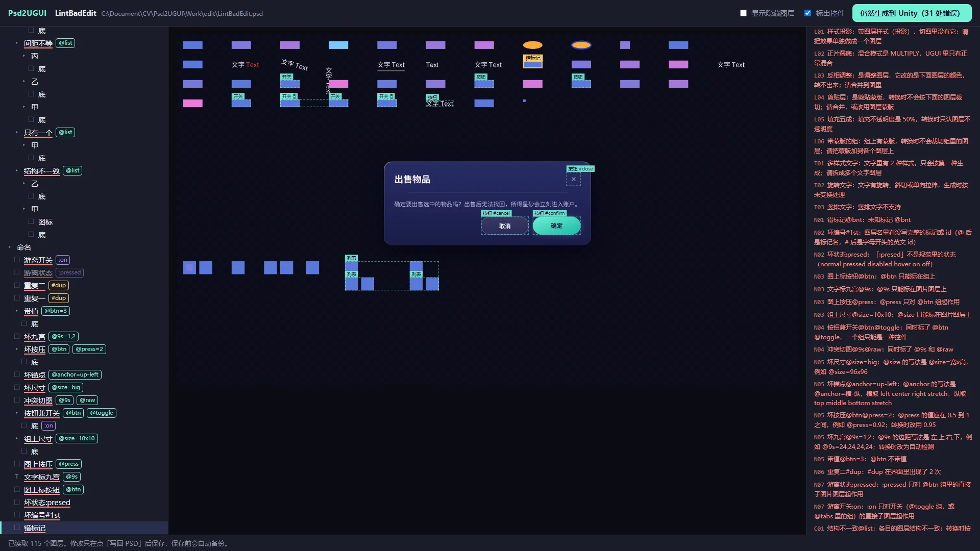This screenshot has width=980, height=551.
Task: Toggle the 坏按压 group arrow
Action: [x=17, y=349]
